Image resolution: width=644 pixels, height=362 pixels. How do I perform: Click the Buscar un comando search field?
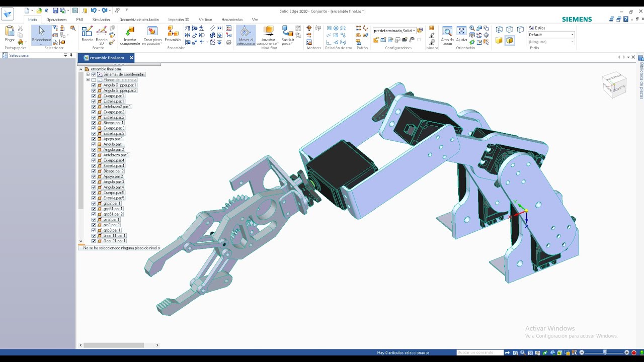tap(480, 352)
